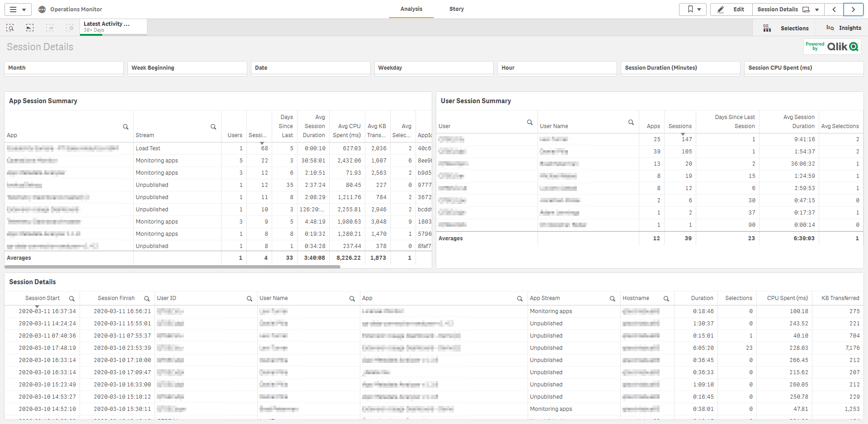Viewport: 868px width, 424px height.
Task: Search the App column in App Session Summary
Action: 126,127
